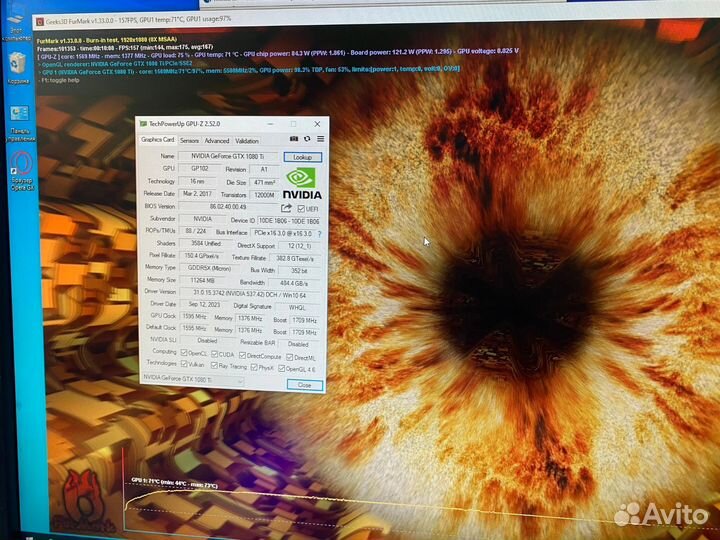Click the GPU-Z title bar X button
The width and height of the screenshot is (720, 540).
(317, 124)
